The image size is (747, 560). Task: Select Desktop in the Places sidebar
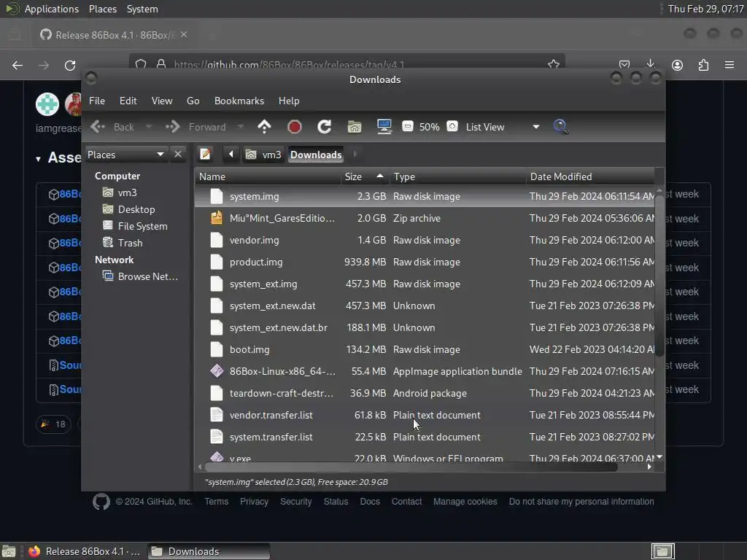(x=136, y=209)
